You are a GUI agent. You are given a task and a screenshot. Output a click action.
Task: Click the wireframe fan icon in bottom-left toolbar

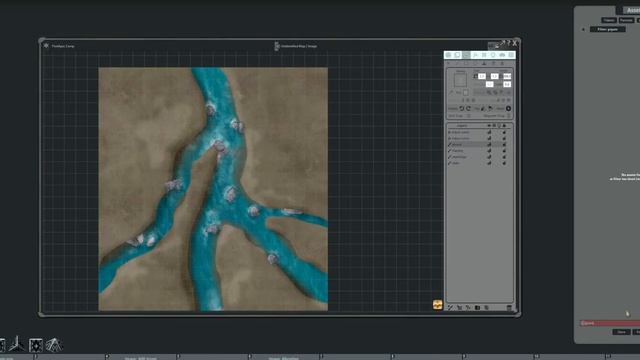[54, 345]
